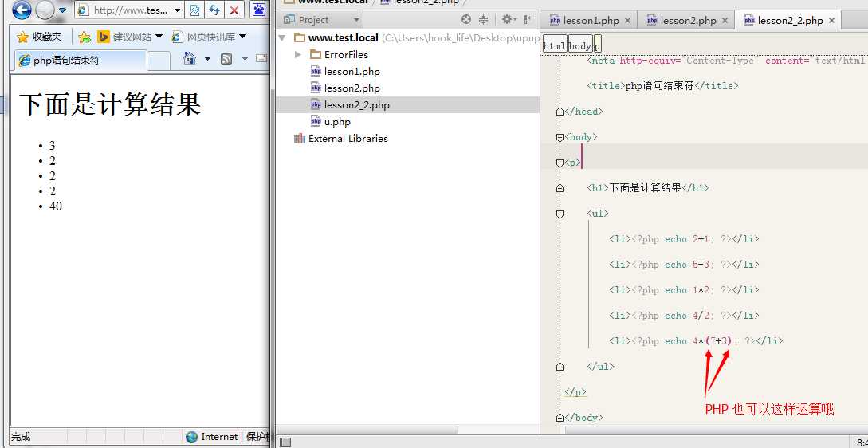Click the IE refresh icon
Screen dimensions: 868x448
coord(214,10)
